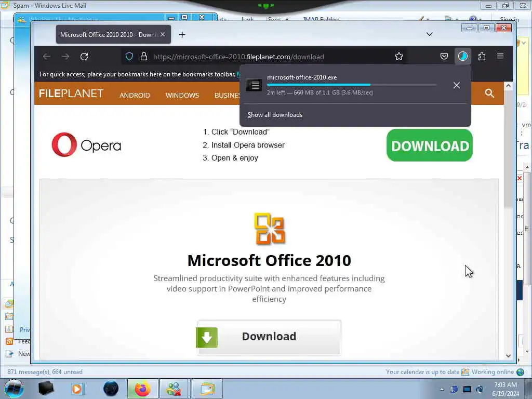Click the green DOWNLOAD Opera button
The height and width of the screenshot is (399, 532).
point(429,145)
